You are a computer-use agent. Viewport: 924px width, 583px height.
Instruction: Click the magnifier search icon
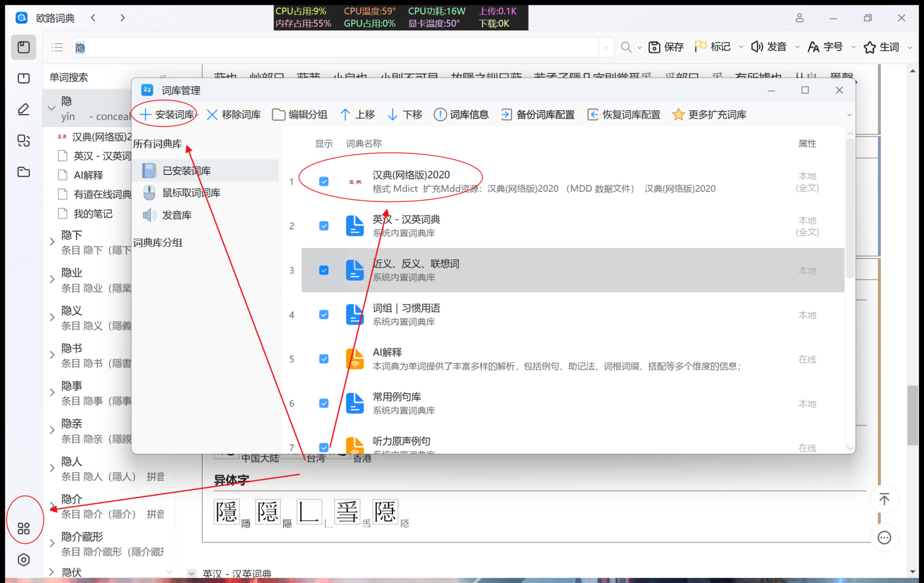coord(626,47)
